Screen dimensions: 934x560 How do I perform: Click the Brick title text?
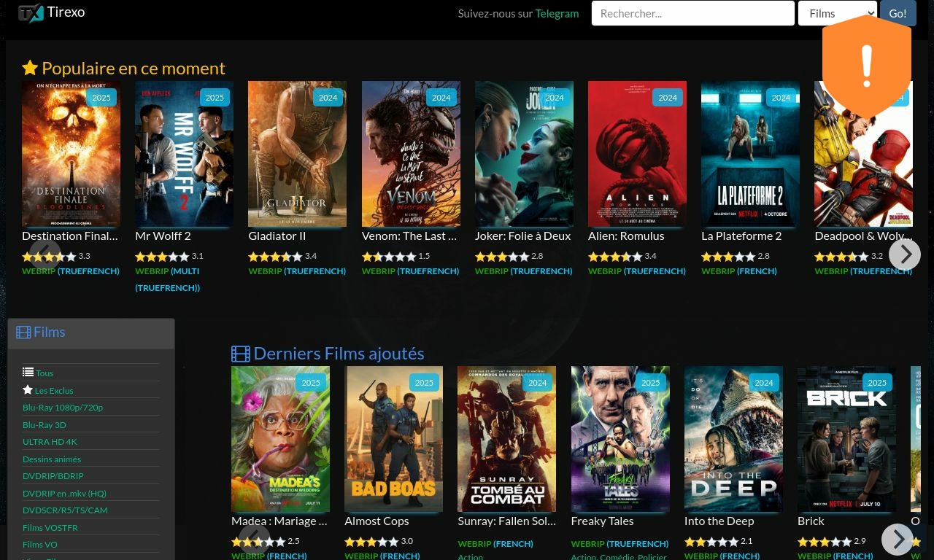[811, 521]
